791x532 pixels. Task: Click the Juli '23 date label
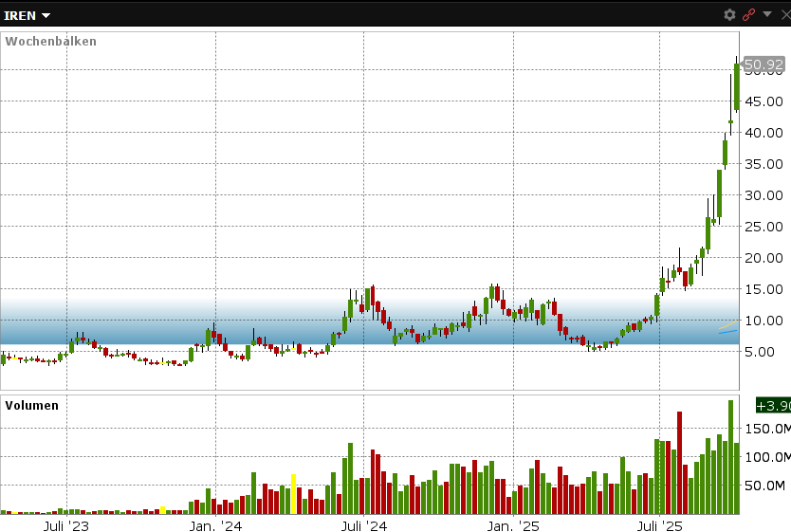point(66,526)
